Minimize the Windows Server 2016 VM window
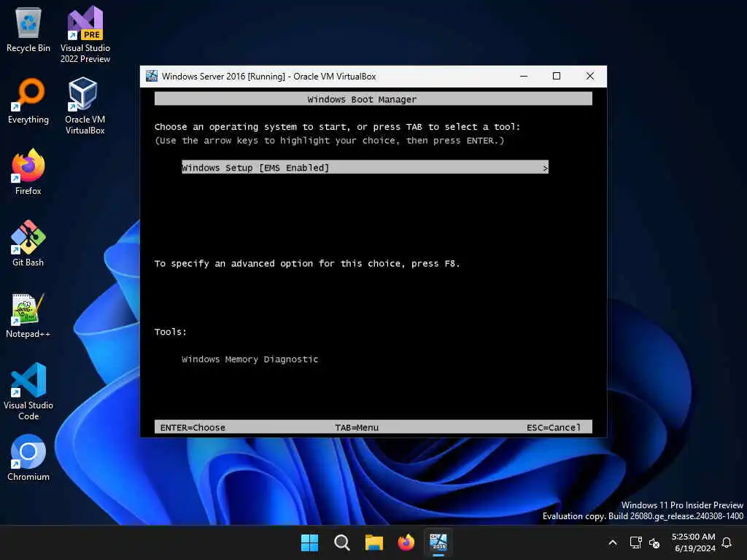The width and height of the screenshot is (747, 560). pos(524,76)
